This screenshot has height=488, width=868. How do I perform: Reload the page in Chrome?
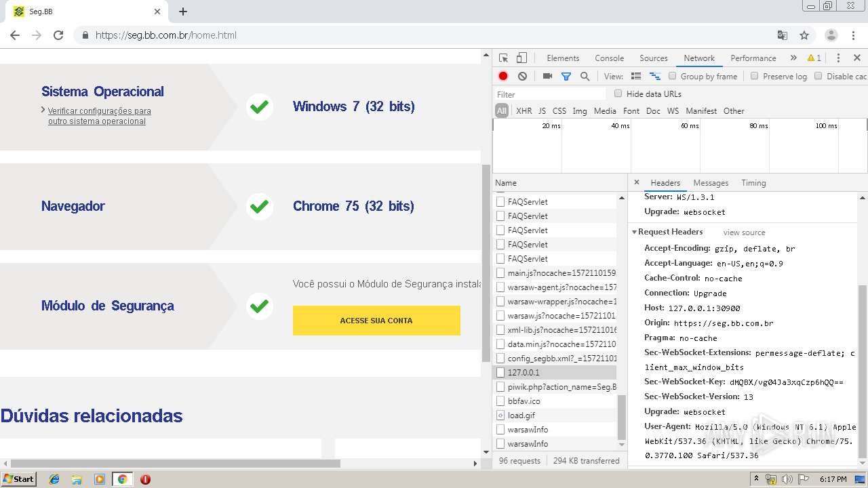click(58, 35)
